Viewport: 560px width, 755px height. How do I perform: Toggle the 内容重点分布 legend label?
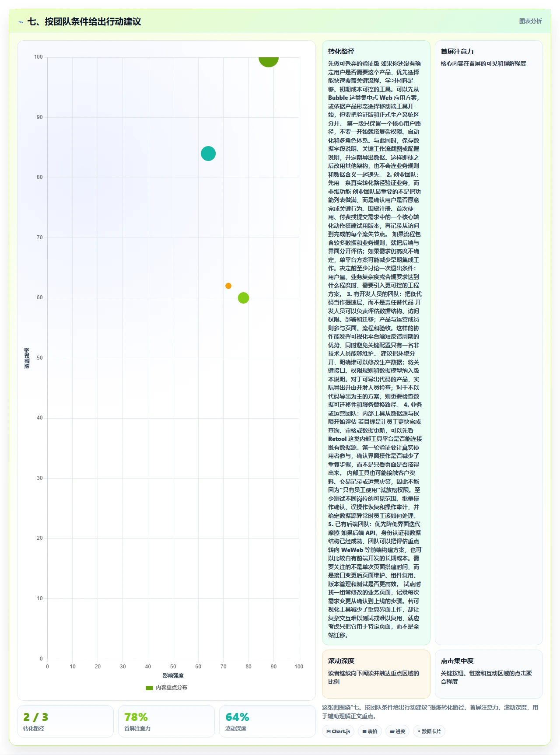point(171,688)
